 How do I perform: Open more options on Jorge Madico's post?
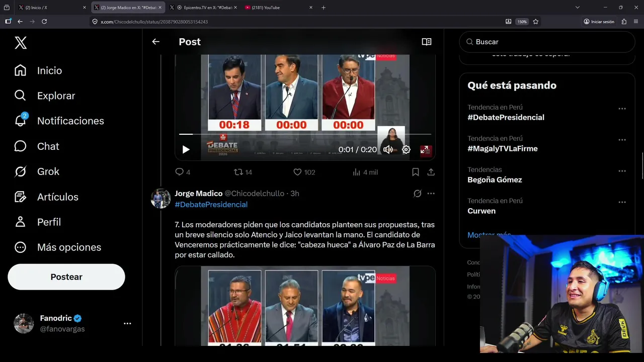431,194
